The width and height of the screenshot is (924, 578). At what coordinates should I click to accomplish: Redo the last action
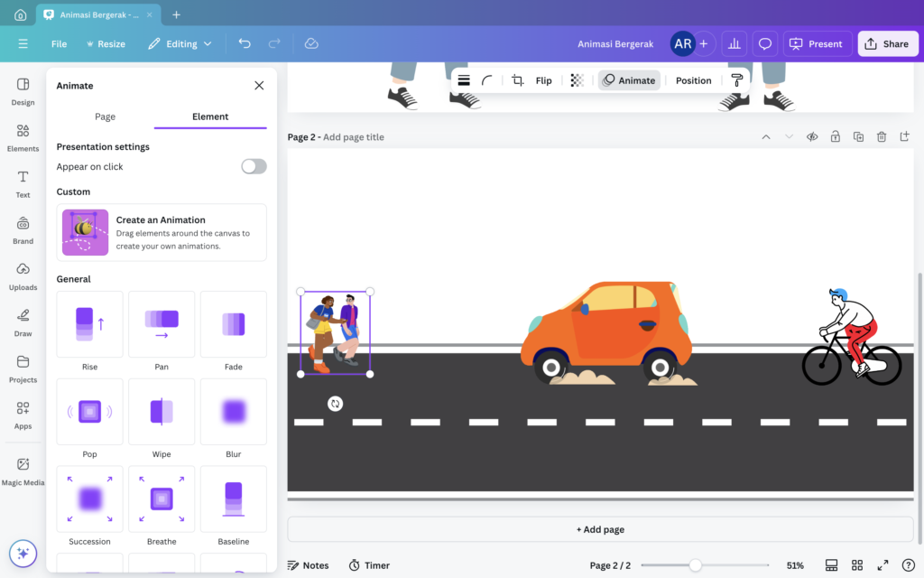(x=274, y=43)
